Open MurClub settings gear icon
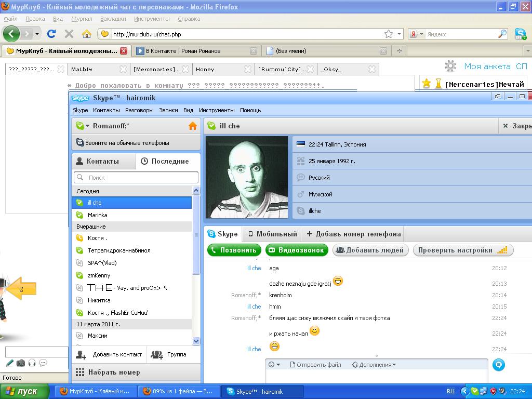 pos(450,66)
